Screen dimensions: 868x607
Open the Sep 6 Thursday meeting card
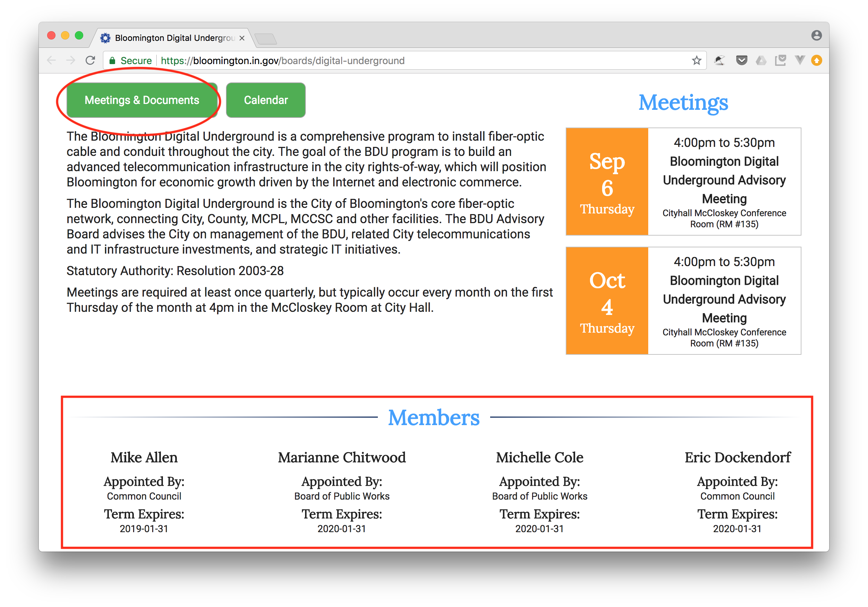683,182
